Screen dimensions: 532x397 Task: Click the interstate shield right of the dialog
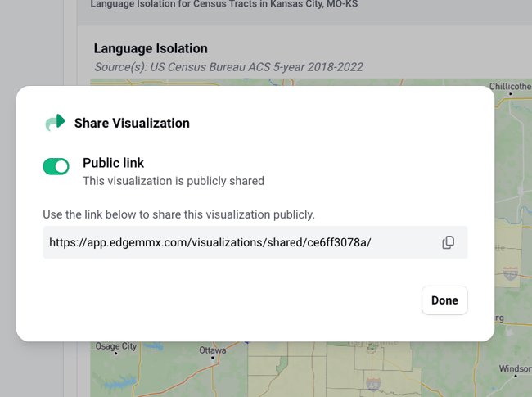[x=511, y=273]
